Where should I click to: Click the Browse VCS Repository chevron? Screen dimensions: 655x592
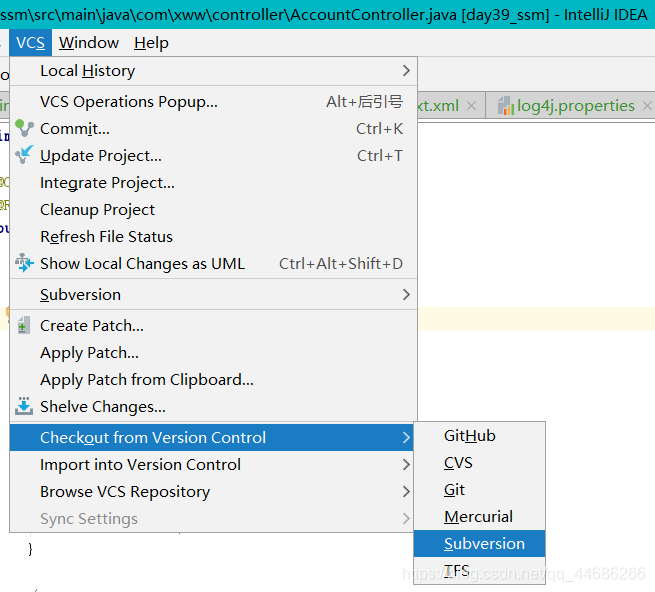tap(406, 491)
